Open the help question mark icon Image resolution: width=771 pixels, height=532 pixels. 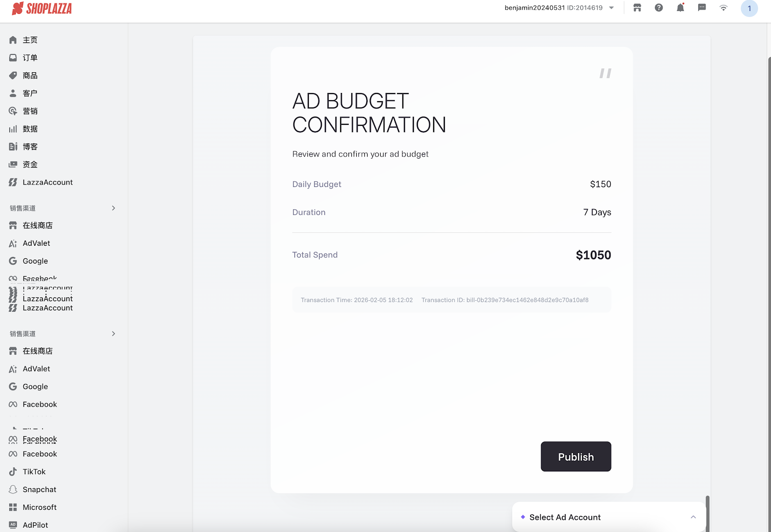click(x=659, y=8)
